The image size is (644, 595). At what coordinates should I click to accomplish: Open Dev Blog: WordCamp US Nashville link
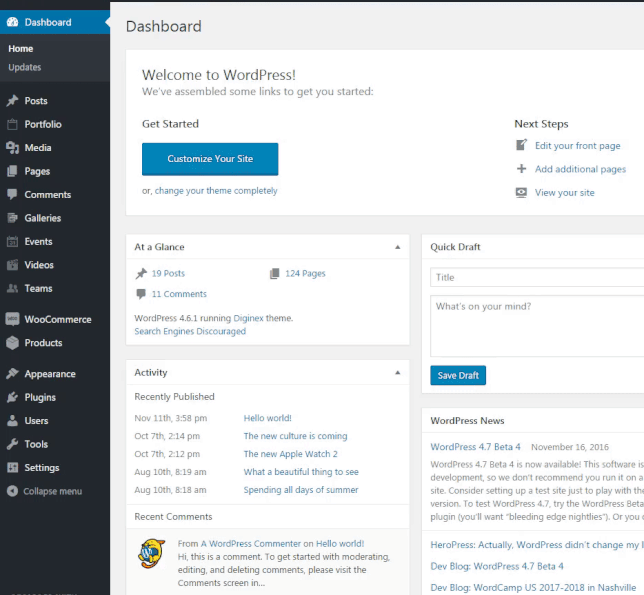533,588
